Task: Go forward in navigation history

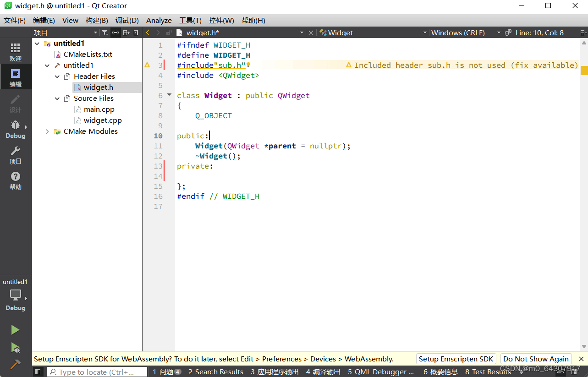Action: point(158,33)
